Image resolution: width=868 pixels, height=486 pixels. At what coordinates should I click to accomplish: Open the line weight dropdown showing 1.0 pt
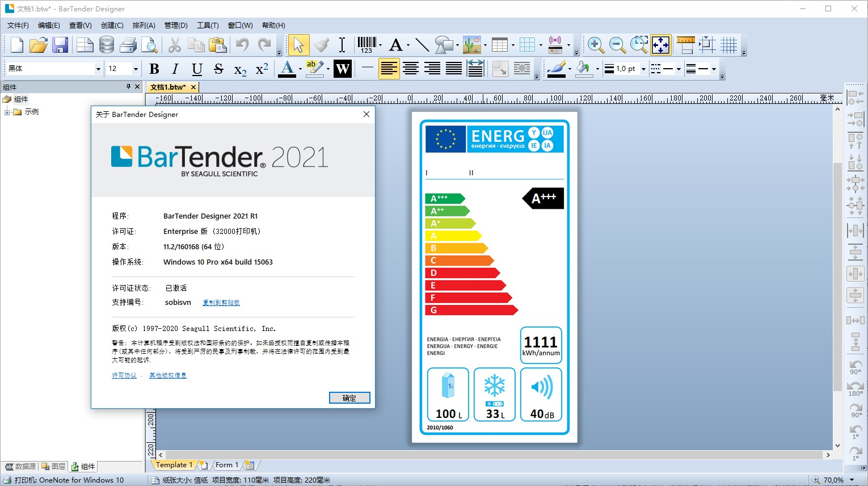(643, 69)
